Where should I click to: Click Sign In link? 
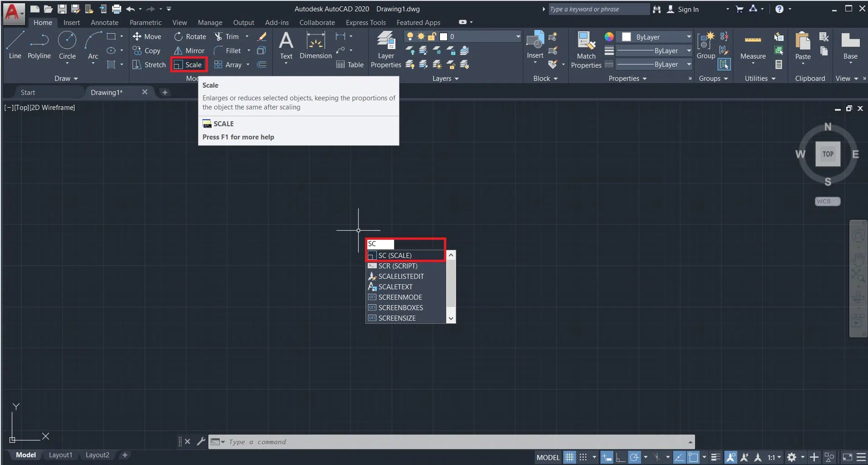click(x=688, y=9)
